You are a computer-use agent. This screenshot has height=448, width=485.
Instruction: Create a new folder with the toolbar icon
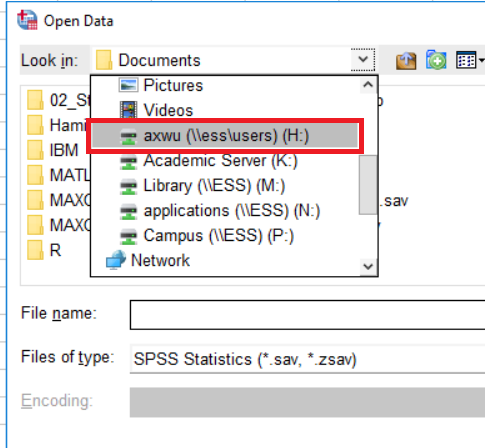coord(436,60)
